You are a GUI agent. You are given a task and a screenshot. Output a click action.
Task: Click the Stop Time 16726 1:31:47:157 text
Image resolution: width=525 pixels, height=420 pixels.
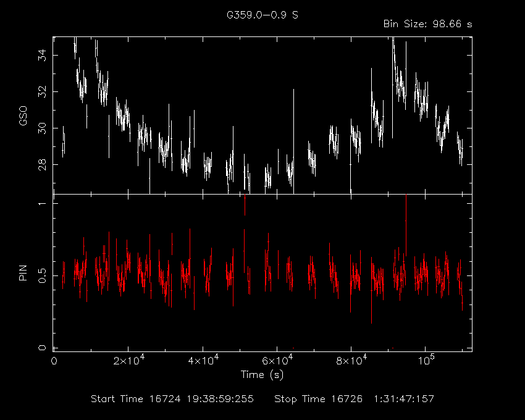click(x=354, y=399)
